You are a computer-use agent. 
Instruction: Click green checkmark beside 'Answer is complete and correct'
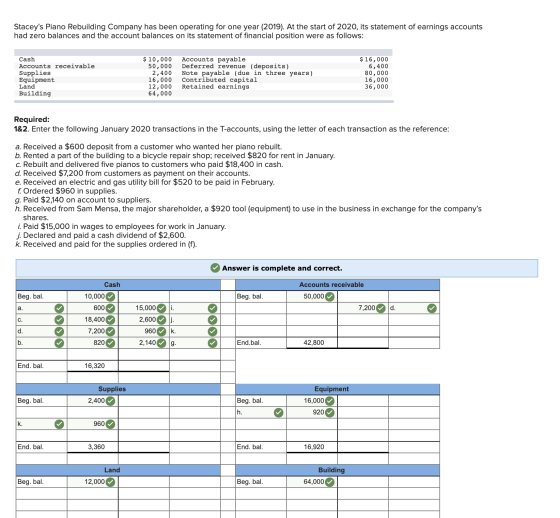215,268
